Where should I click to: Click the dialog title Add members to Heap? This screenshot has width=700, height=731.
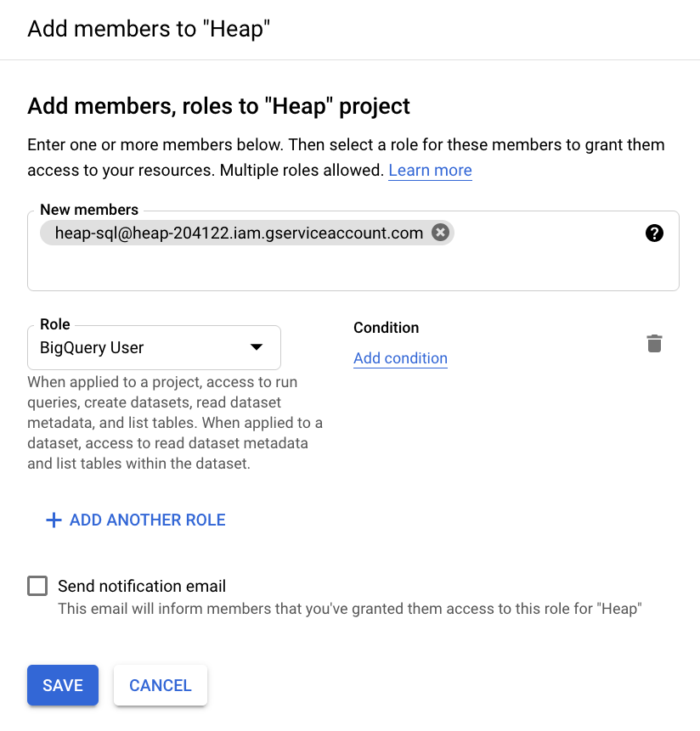coord(149,29)
